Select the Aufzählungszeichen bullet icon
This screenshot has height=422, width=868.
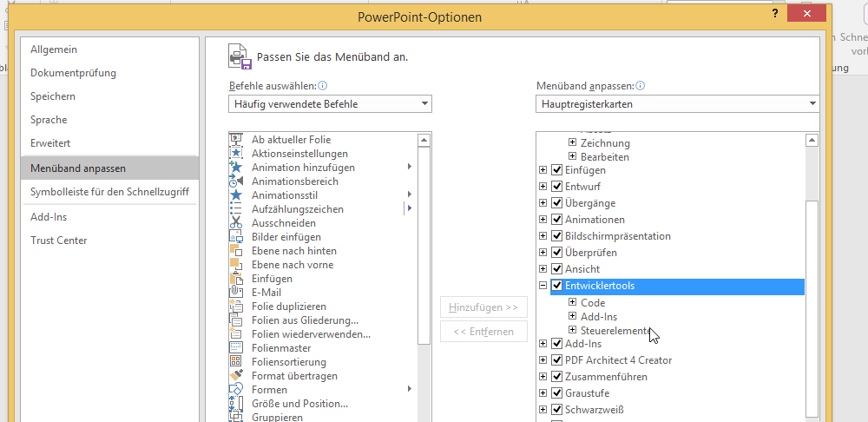(236, 208)
